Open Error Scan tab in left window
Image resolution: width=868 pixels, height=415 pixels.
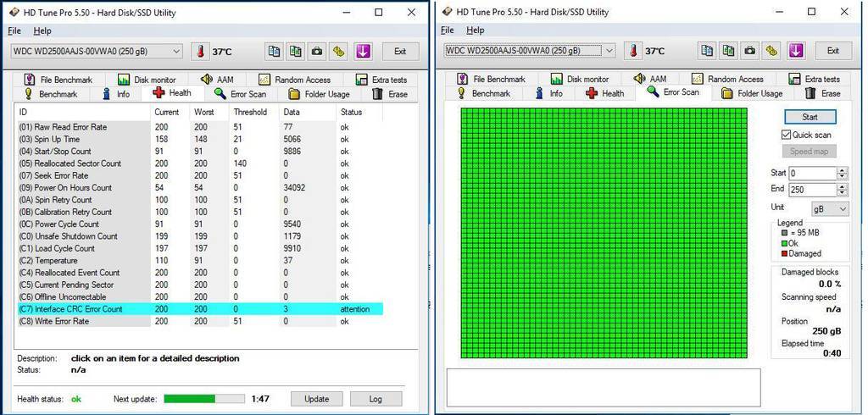240,94
